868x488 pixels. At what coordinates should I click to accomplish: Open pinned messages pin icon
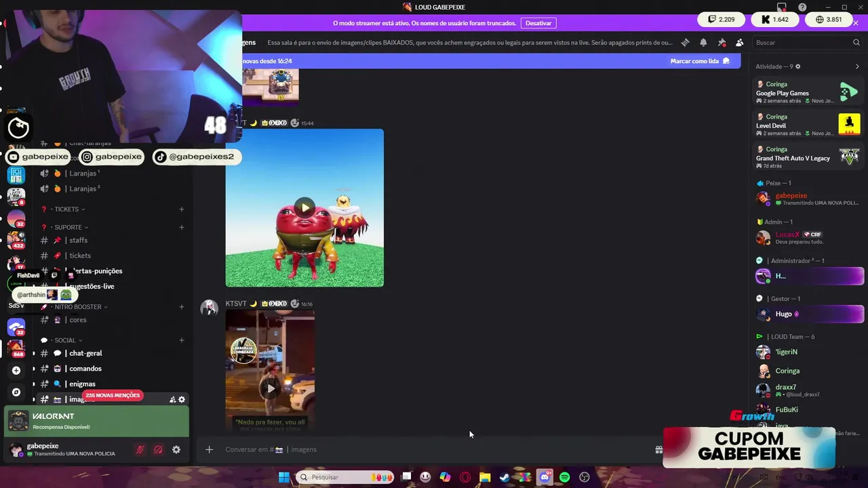pyautogui.click(x=722, y=42)
